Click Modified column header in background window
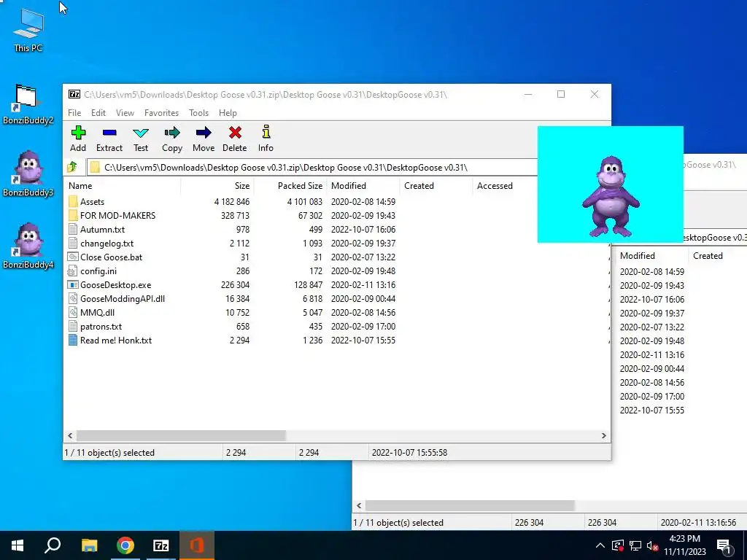The width and height of the screenshot is (747, 560). click(638, 256)
